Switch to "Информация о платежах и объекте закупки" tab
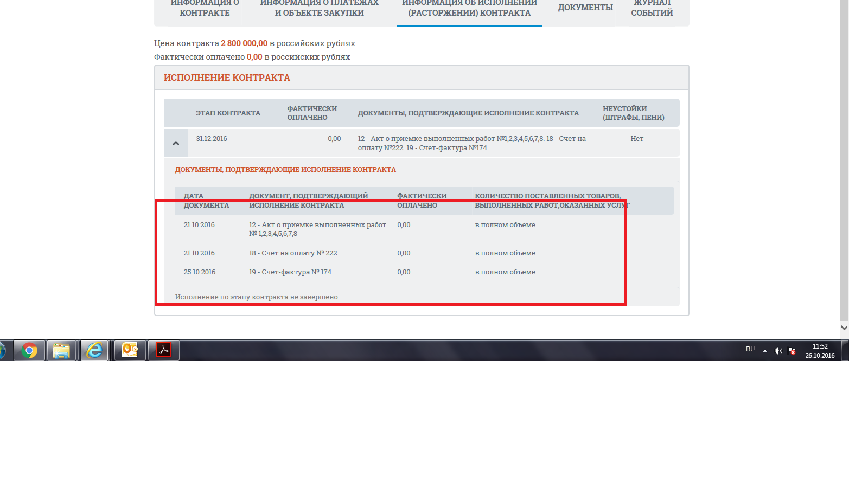 pyautogui.click(x=319, y=8)
